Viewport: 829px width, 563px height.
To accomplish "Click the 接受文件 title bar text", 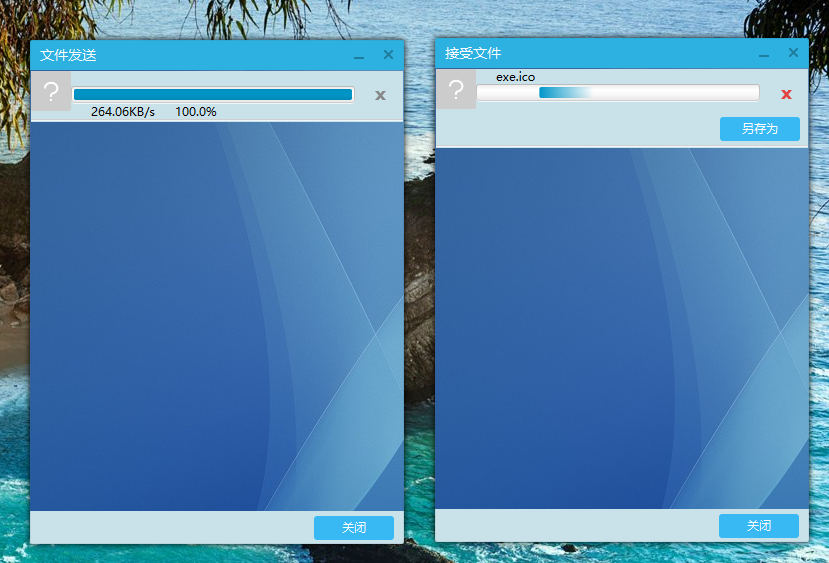I will click(473, 53).
